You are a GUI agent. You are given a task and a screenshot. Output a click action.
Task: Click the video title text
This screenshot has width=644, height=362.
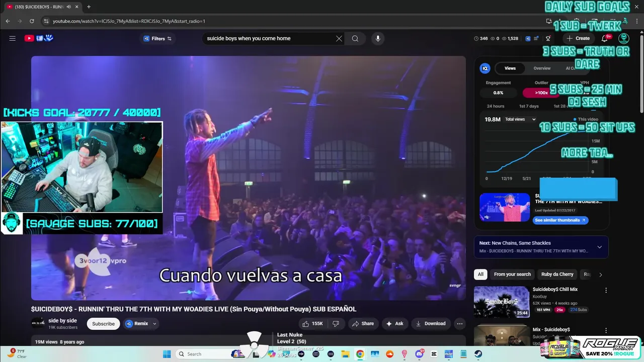(194, 309)
